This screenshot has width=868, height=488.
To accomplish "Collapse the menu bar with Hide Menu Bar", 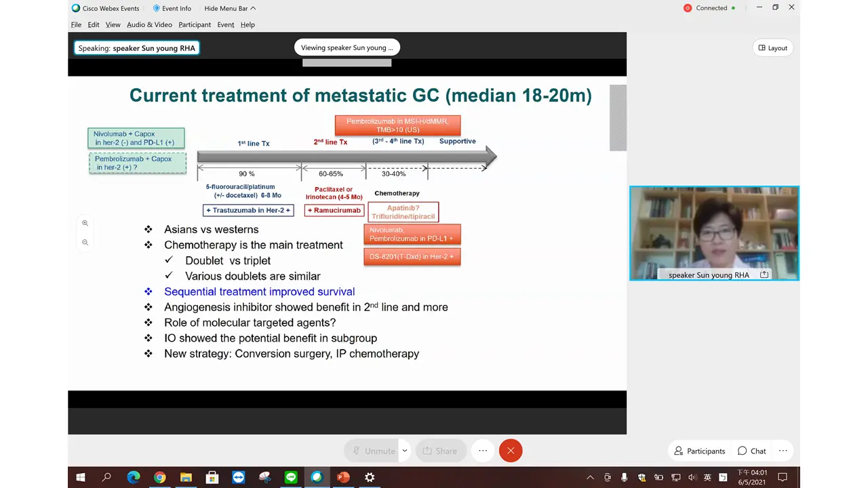I will 230,8.
